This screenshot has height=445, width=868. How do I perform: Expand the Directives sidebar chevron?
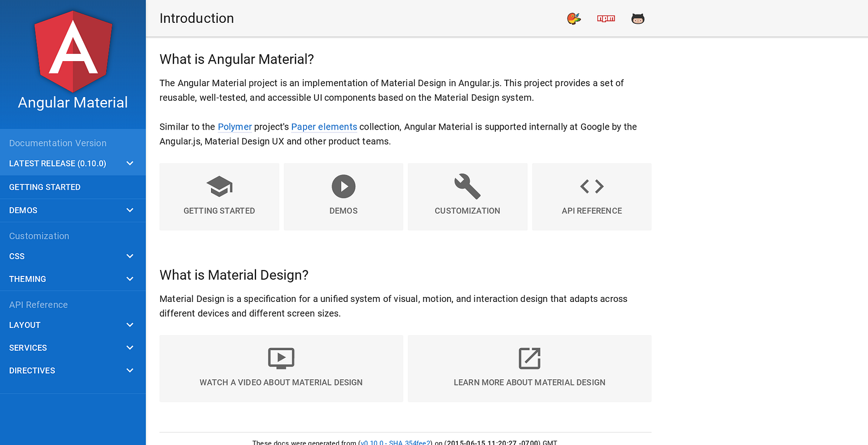(x=130, y=371)
